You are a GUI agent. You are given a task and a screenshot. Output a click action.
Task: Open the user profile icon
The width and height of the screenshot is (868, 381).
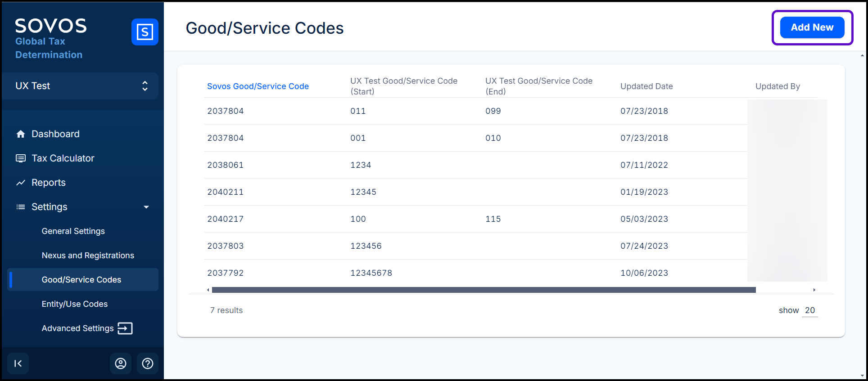(x=121, y=363)
